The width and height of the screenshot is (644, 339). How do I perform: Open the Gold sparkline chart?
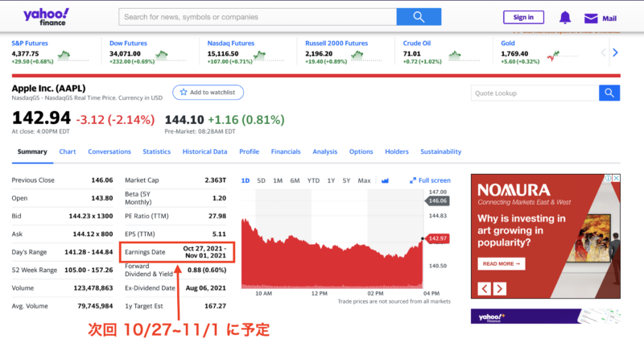(562, 56)
